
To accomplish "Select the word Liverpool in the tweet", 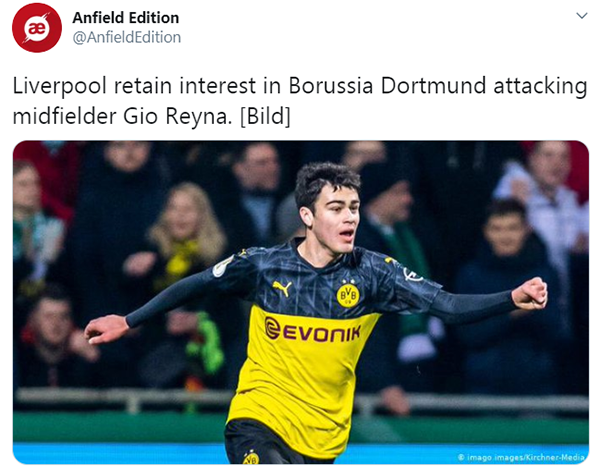I will coord(59,86).
